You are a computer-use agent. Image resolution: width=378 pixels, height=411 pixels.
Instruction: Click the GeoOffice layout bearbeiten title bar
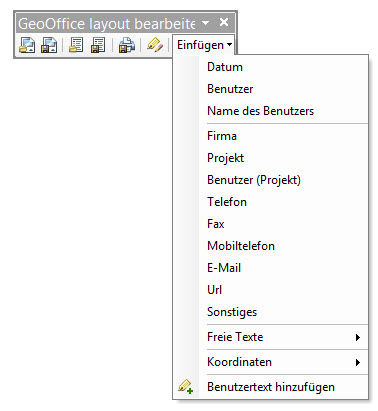(x=107, y=24)
